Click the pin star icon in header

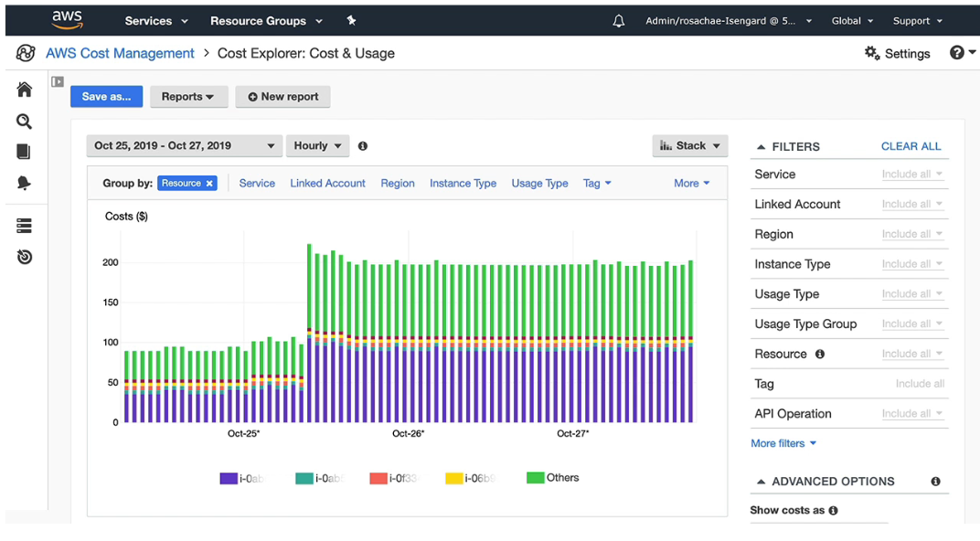(351, 21)
